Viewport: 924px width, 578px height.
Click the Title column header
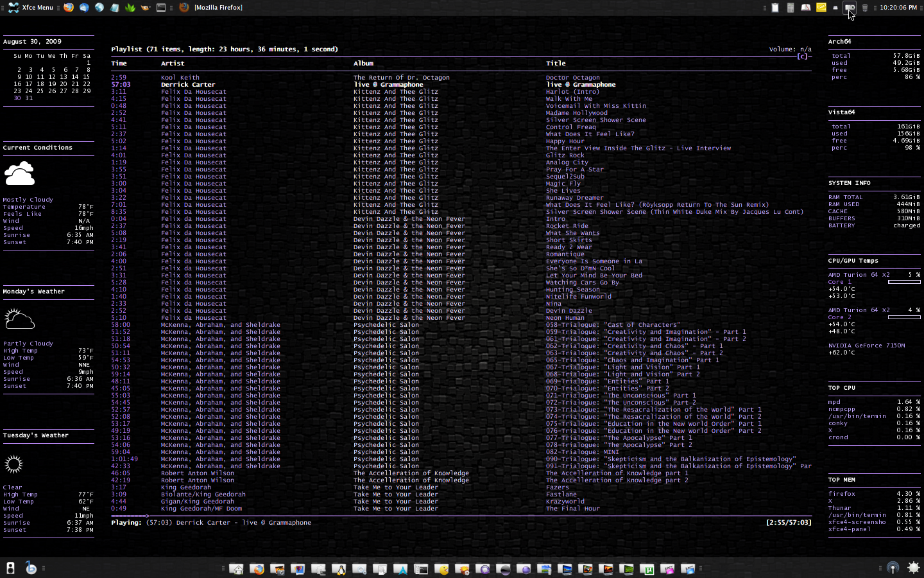click(556, 64)
